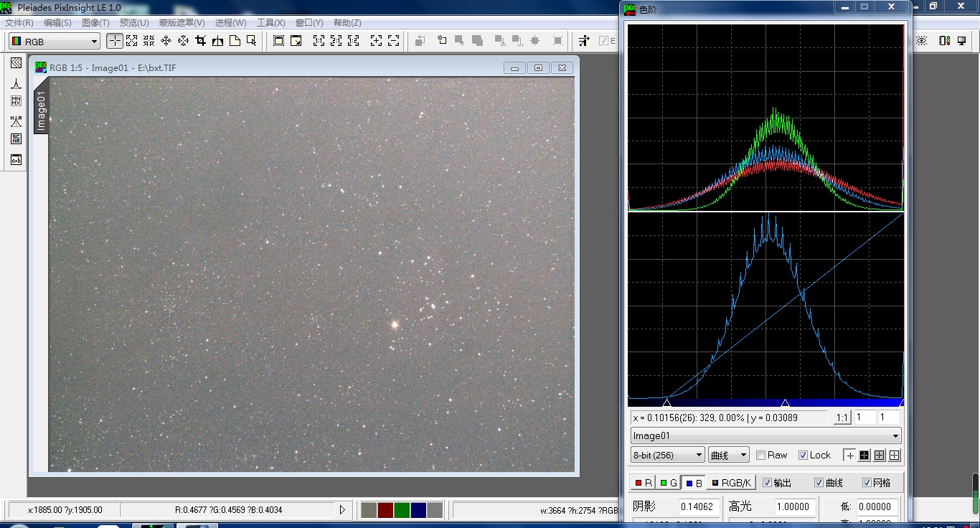
Task: Click the arrow-pointer icon right of toolbar
Action: pos(585,41)
